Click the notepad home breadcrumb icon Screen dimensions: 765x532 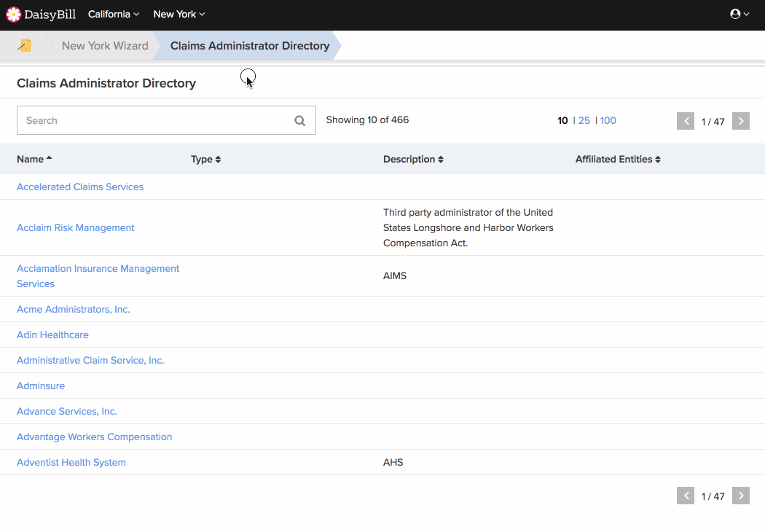[x=24, y=45]
